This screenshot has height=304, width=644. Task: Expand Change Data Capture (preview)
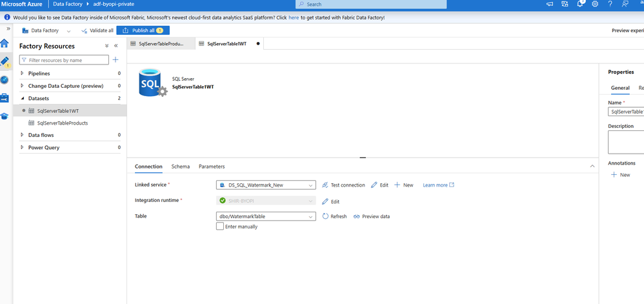click(22, 86)
